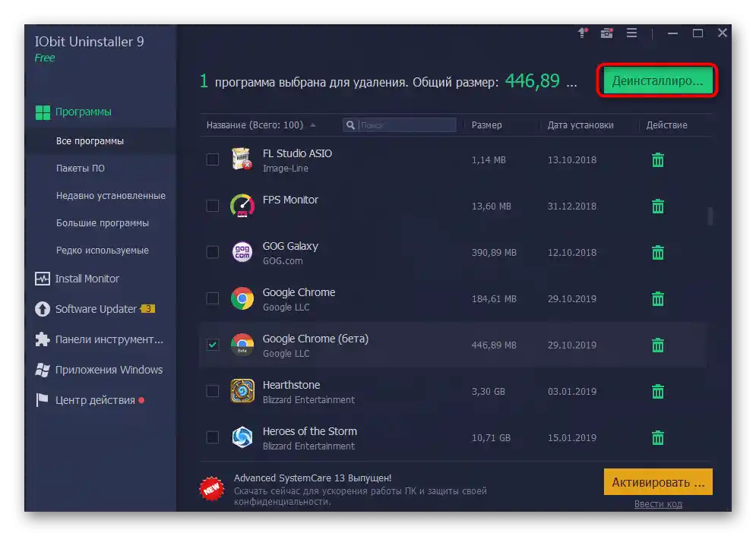Click the 3,30 GB size value
Image resolution: width=756 pixels, height=536 pixels.
(488, 391)
